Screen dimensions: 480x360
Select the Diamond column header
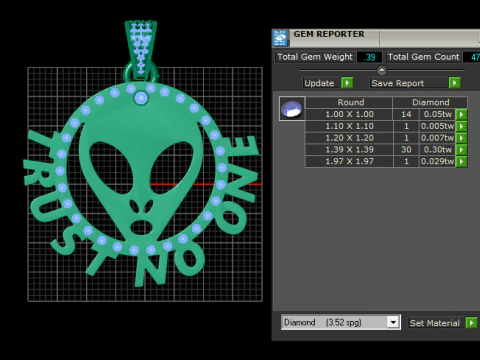tap(430, 102)
